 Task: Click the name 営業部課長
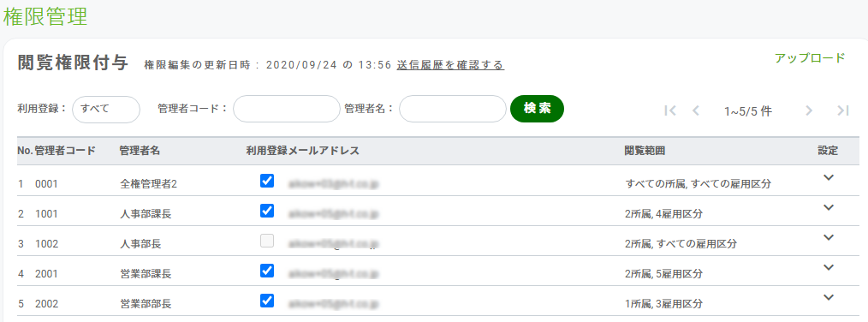click(146, 274)
